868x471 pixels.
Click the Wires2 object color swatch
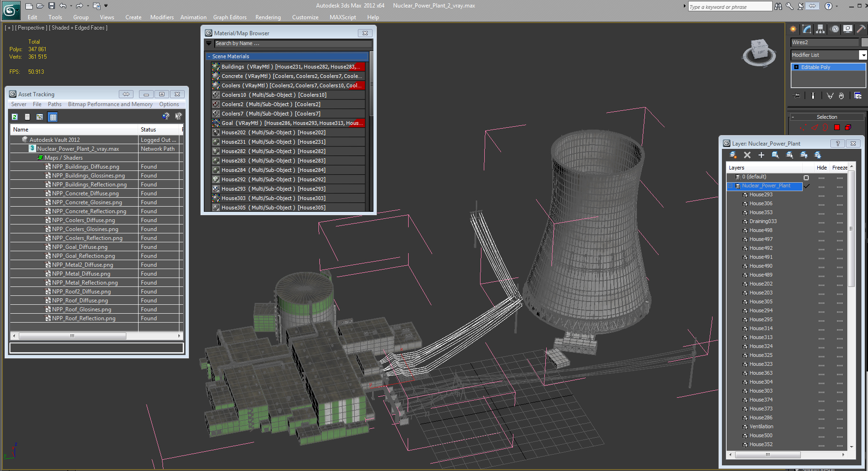[x=864, y=42]
